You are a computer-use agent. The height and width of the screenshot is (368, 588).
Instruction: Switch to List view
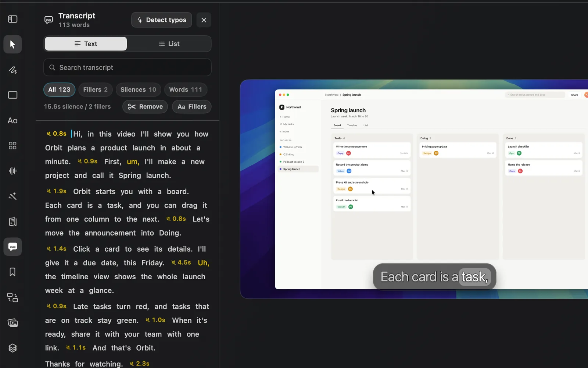point(169,44)
